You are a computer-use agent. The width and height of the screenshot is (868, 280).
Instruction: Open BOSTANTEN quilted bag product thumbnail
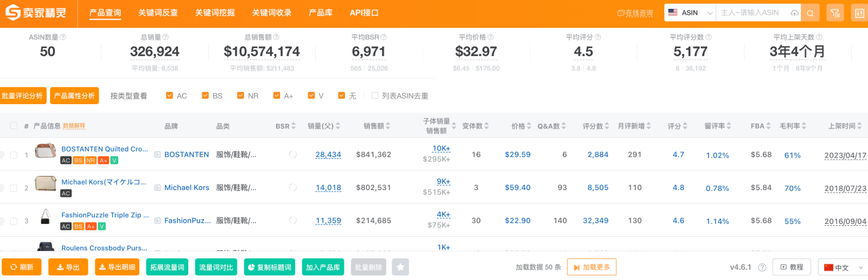(x=45, y=151)
